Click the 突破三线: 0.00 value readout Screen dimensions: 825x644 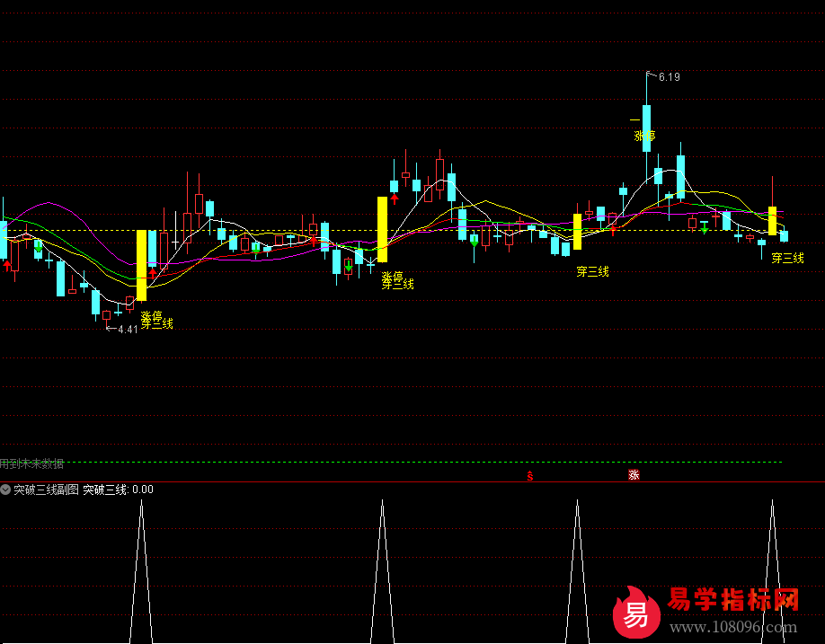tap(119, 490)
